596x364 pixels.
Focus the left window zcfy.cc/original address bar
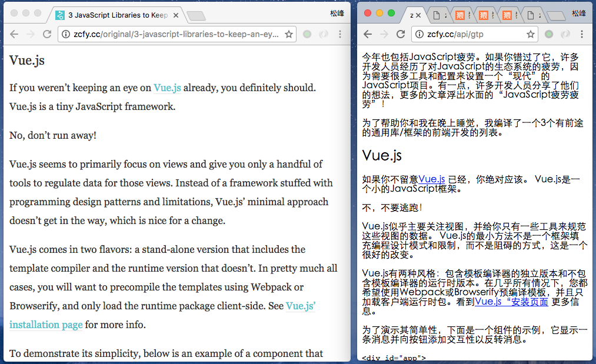pos(176,34)
